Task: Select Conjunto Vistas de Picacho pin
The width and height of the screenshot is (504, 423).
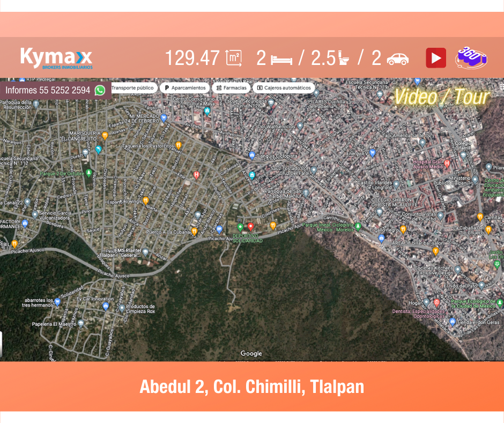Action: (x=440, y=215)
